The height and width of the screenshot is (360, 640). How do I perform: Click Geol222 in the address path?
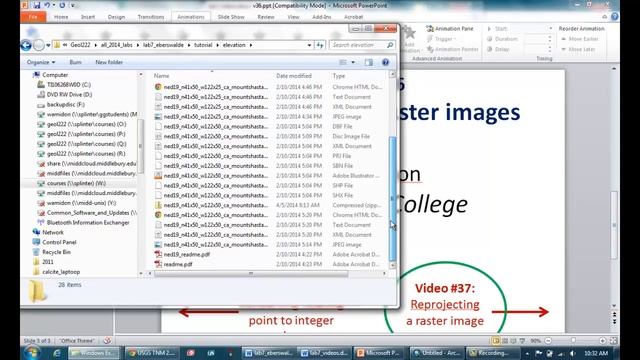(80, 45)
